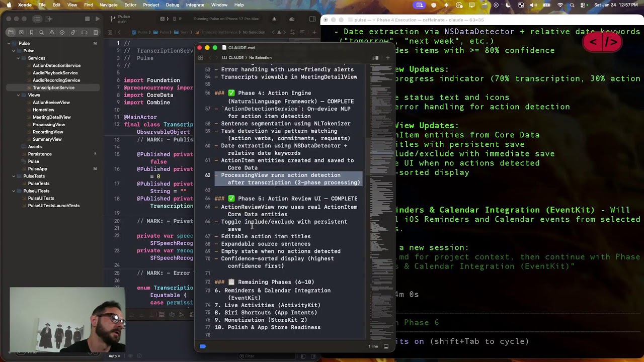
Task: Click the red code badge in Terminal
Action: tap(603, 42)
